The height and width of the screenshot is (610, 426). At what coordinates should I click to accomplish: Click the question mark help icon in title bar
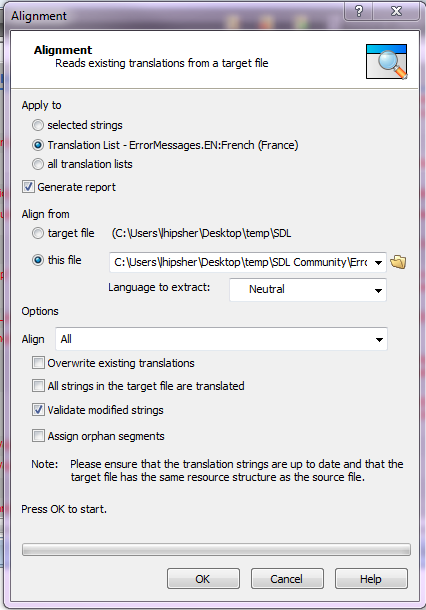coord(358,11)
